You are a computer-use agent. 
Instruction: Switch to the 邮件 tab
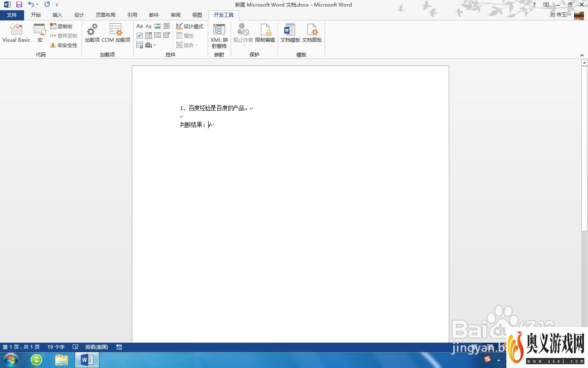[154, 15]
